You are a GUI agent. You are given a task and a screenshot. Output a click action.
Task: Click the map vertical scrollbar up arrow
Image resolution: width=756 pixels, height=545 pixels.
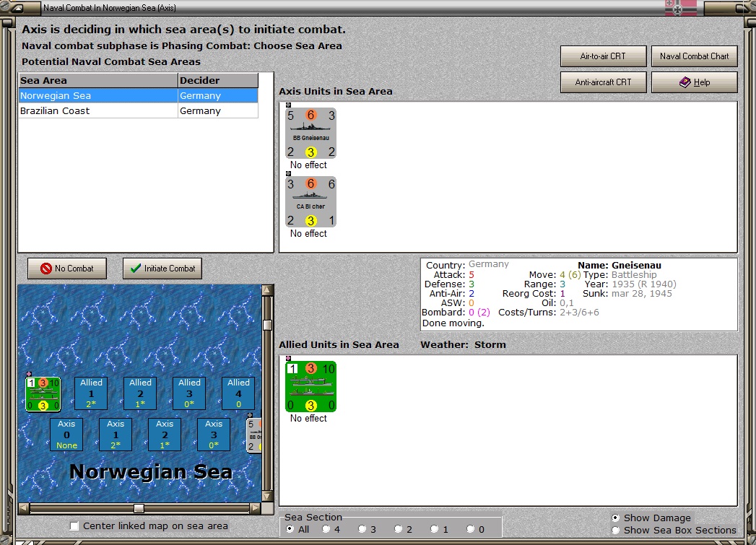[x=268, y=289]
